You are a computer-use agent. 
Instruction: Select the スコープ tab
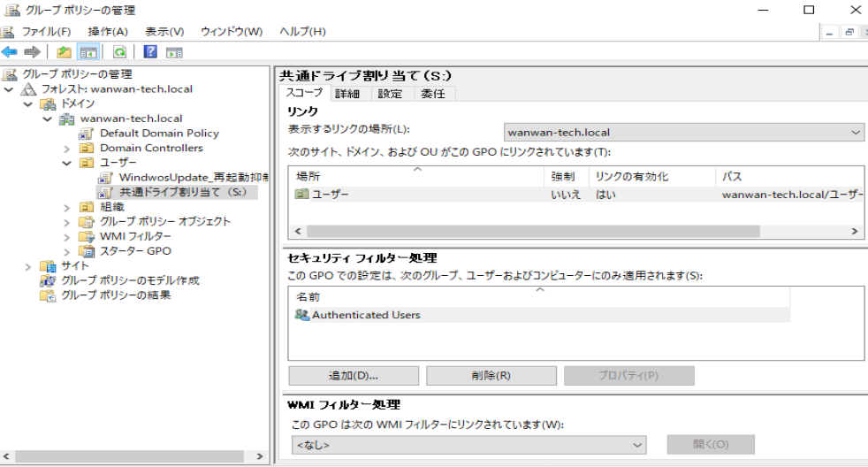click(304, 93)
